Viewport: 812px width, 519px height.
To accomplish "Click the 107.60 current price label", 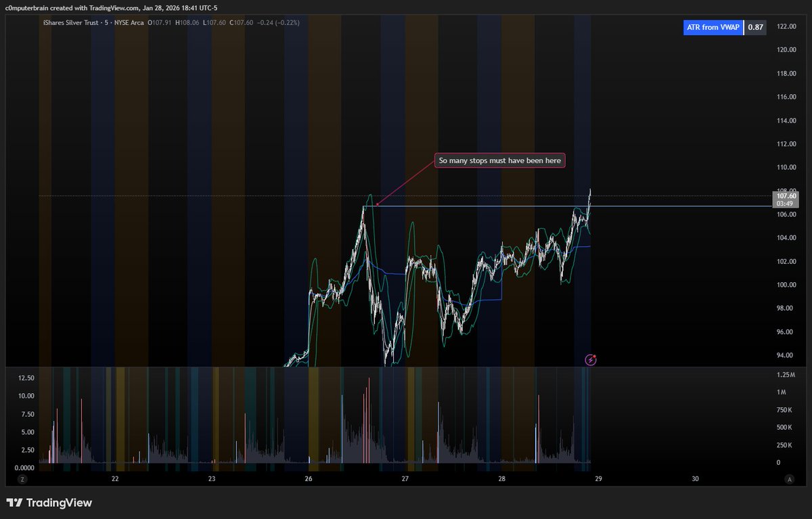I will (x=788, y=196).
